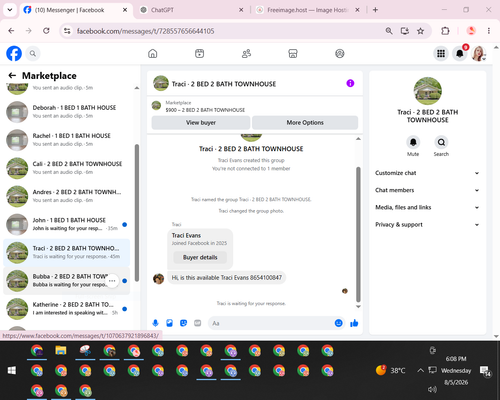Viewport: 500px width, 400px height.
Task: Click the More Options button
Action: 305,123
